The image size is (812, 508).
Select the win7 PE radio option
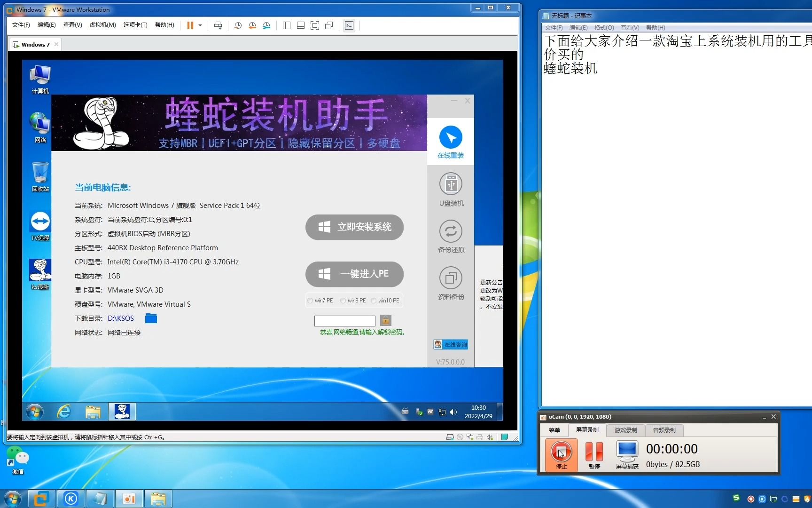tap(320, 301)
